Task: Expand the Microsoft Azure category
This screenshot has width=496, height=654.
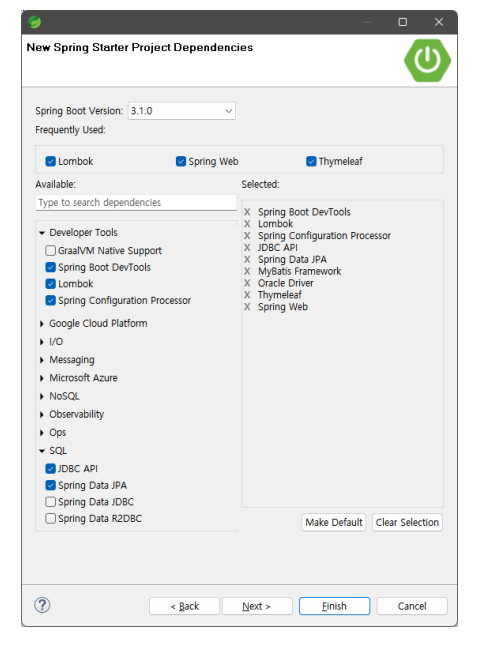Action: point(42,378)
